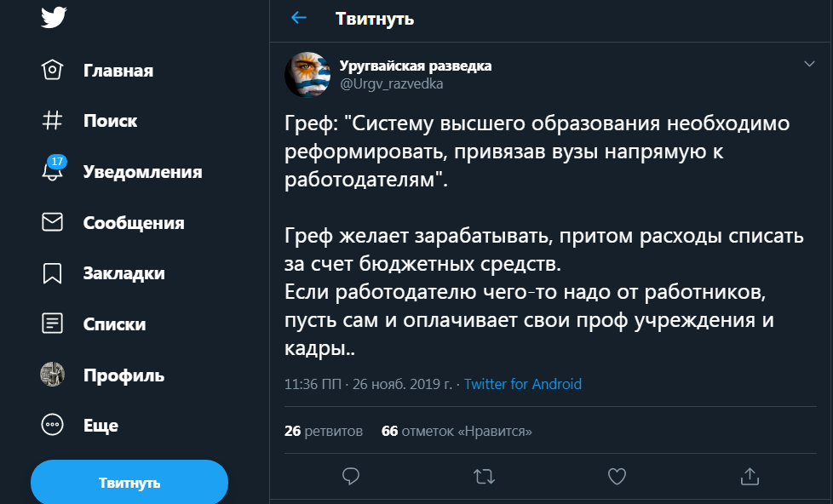Open the Twitter for Android link
The height and width of the screenshot is (504, 833).
pos(523,384)
